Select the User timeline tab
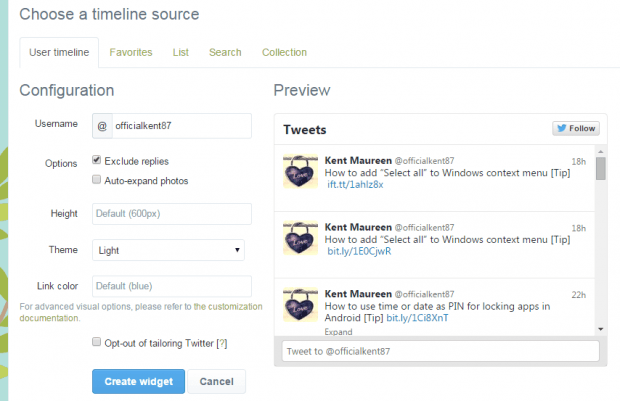 pyautogui.click(x=59, y=52)
